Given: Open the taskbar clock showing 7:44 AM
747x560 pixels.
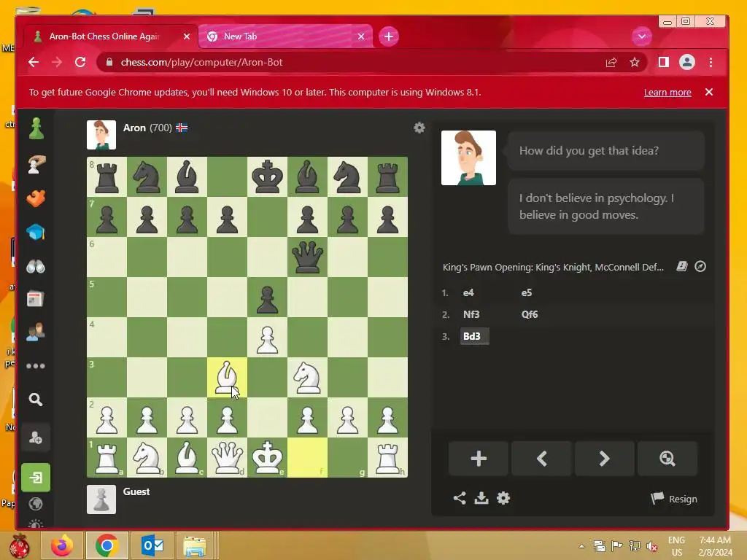Looking at the screenshot, I should [715, 545].
